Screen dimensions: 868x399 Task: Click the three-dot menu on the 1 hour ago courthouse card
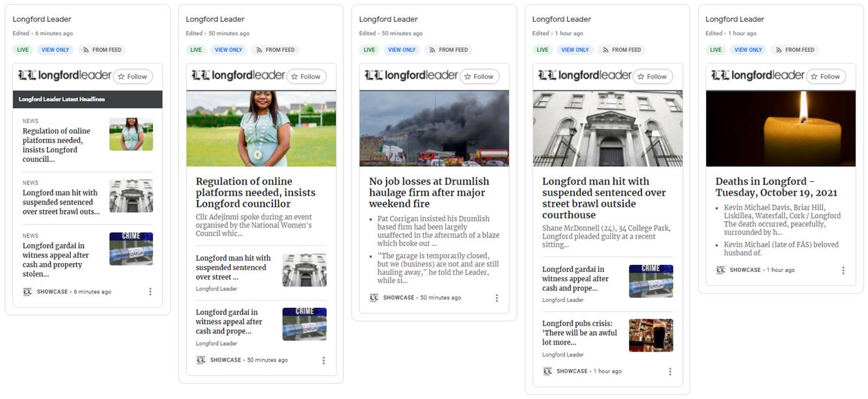coord(670,371)
